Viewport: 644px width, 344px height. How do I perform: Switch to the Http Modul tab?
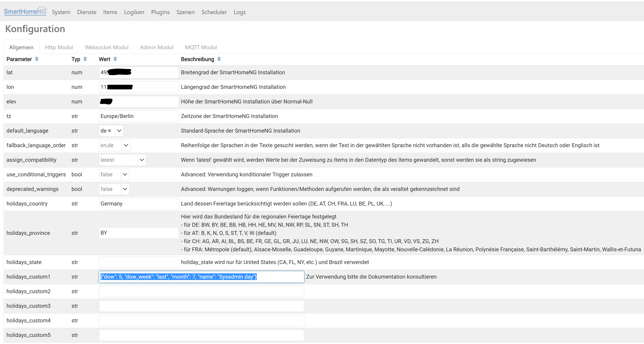click(x=59, y=47)
